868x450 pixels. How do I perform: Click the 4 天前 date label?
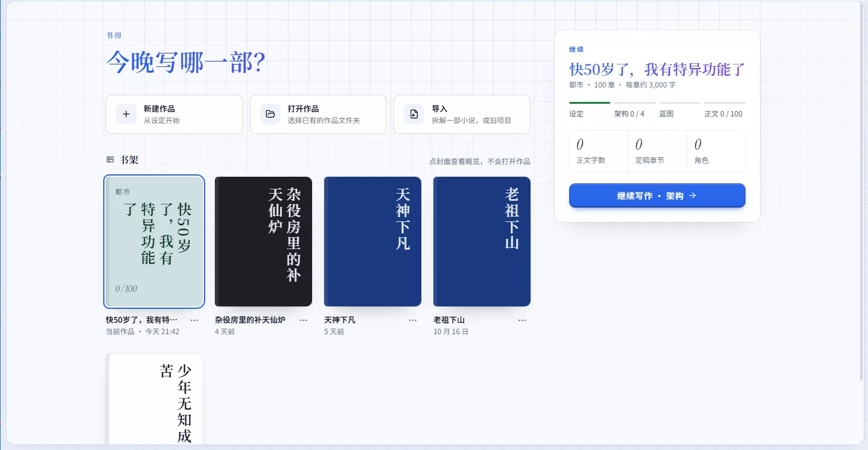tap(225, 332)
